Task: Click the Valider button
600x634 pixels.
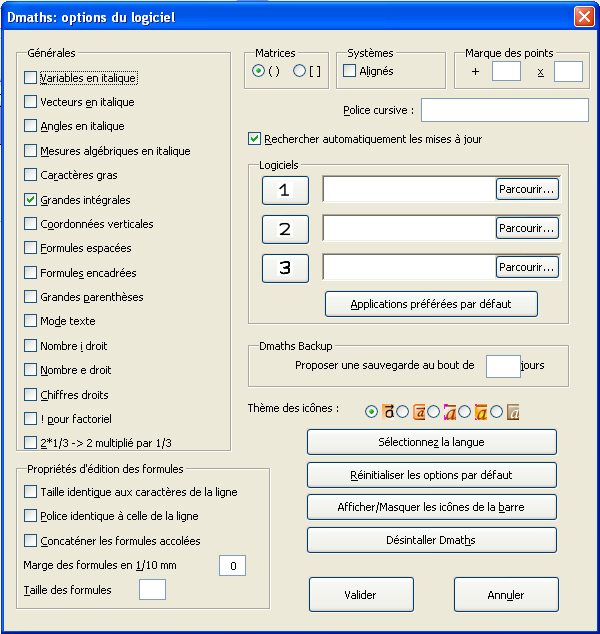Action: point(361,595)
